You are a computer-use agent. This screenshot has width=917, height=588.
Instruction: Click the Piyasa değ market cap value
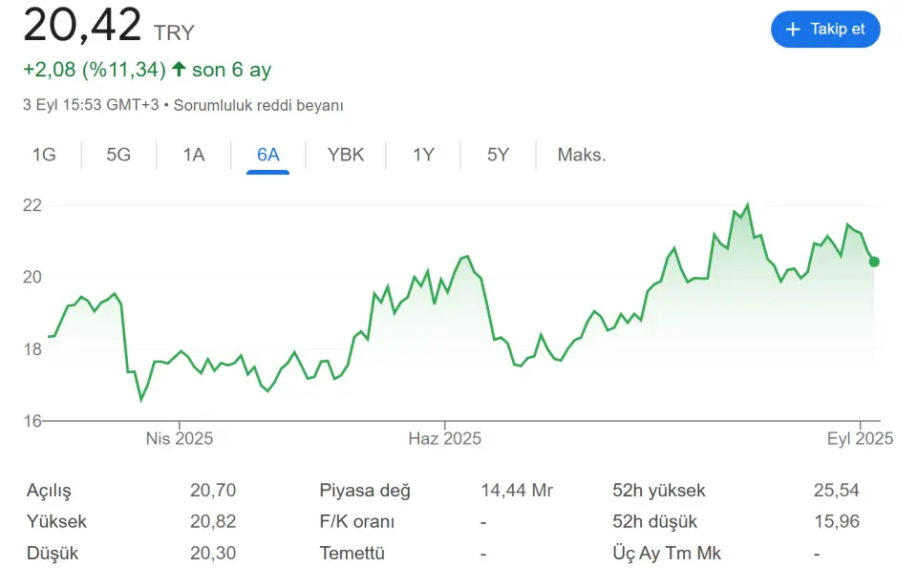[x=517, y=491]
